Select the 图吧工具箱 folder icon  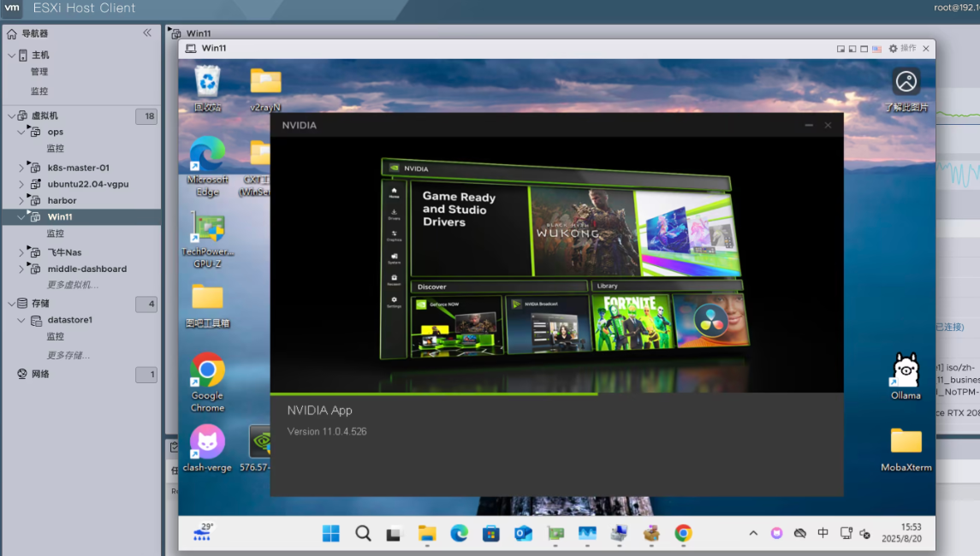point(207,305)
